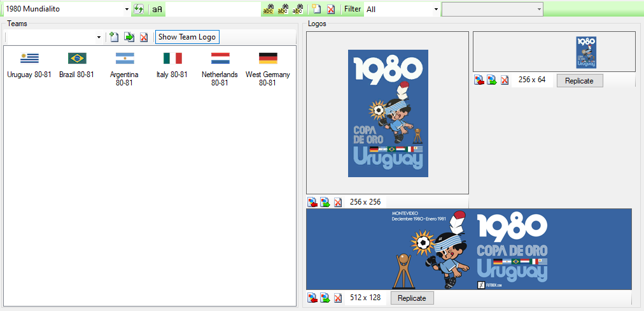Screen dimensions: 644x311
Task: Click green-arrow export icon for 512 x 128 logo
Action: point(325,298)
